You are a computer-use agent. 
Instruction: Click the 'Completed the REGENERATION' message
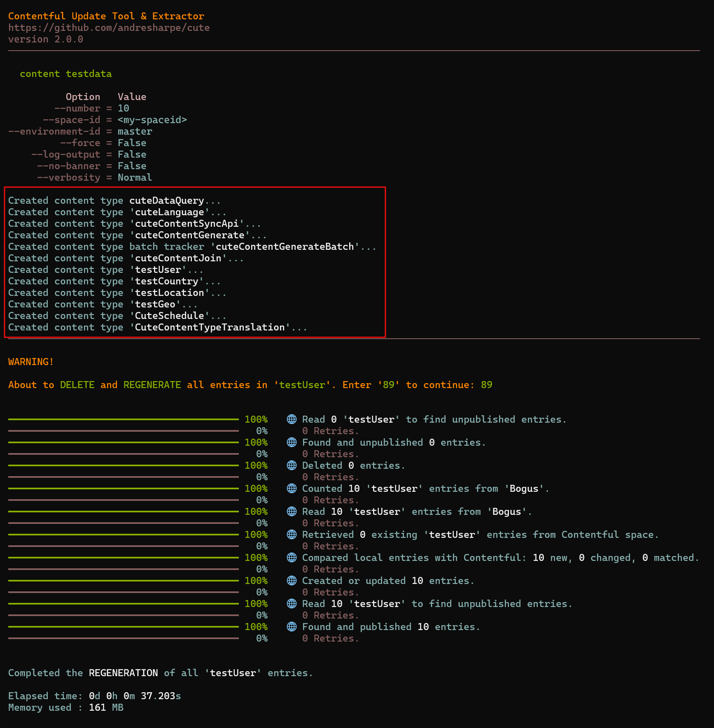[x=161, y=673]
